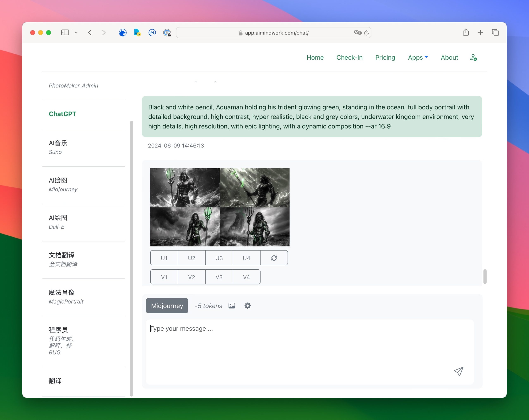Click the chat scrollbar thumb
This screenshot has height=420, width=529.
tap(485, 276)
